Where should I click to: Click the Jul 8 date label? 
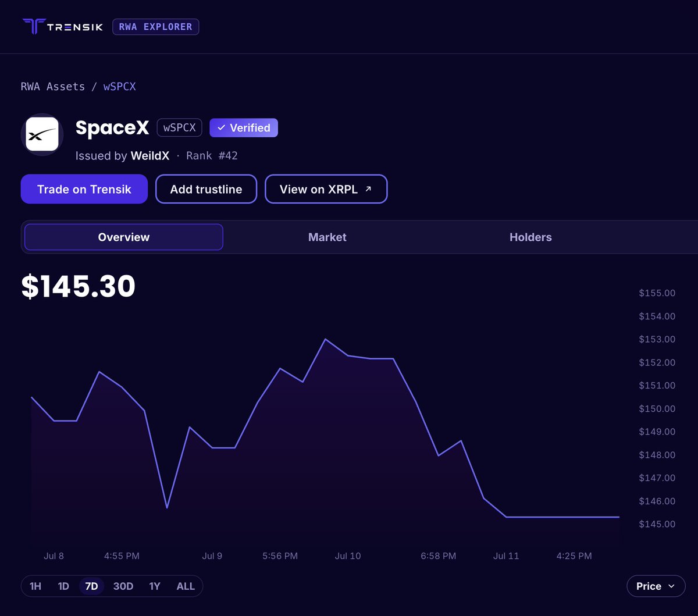(x=54, y=556)
